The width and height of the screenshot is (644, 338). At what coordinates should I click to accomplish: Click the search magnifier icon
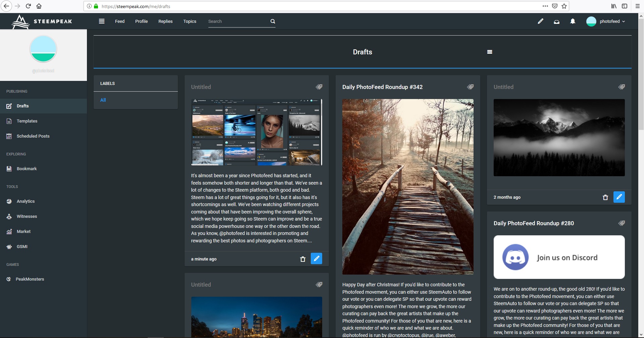click(273, 21)
